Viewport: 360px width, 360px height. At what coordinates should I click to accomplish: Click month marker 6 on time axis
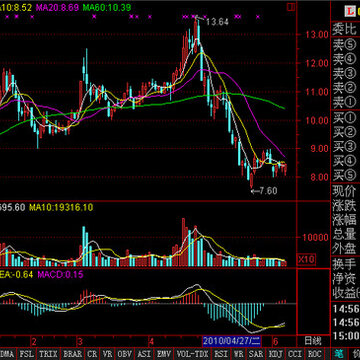[275, 341]
